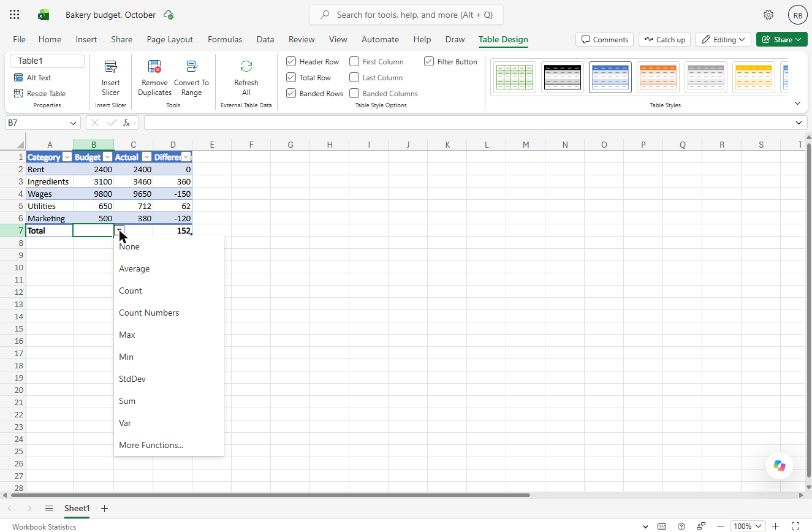
Task: Select Average in the totals list
Action: 169,268
